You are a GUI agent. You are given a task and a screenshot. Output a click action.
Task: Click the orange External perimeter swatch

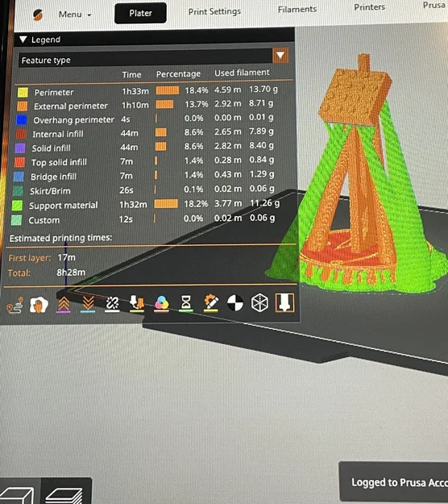tap(22, 106)
